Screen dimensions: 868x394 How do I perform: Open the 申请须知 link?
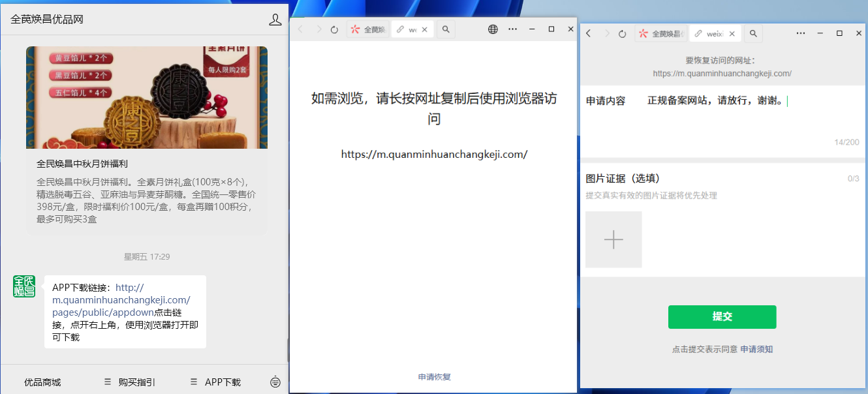pos(757,350)
